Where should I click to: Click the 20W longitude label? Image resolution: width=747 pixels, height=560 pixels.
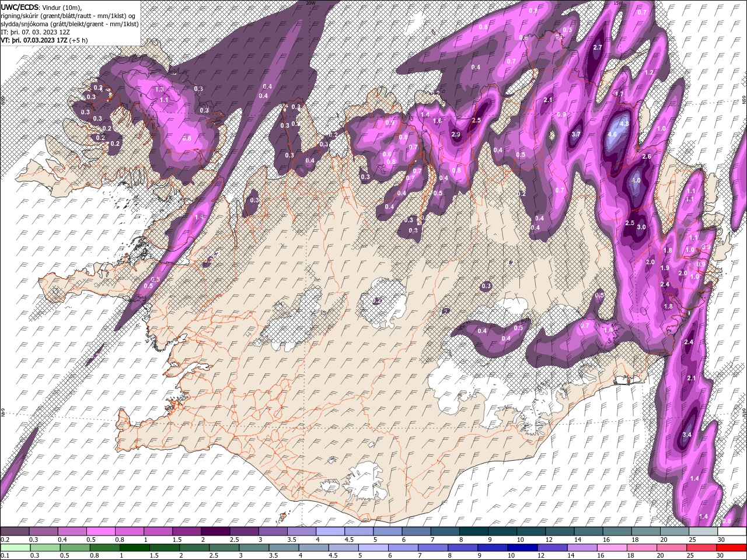[x=310, y=3]
